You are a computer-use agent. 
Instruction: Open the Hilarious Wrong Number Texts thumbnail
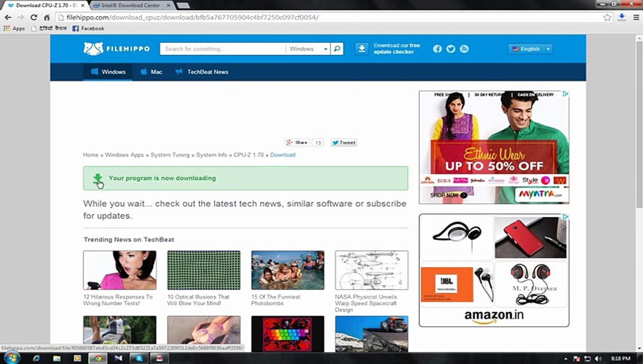pos(120,270)
